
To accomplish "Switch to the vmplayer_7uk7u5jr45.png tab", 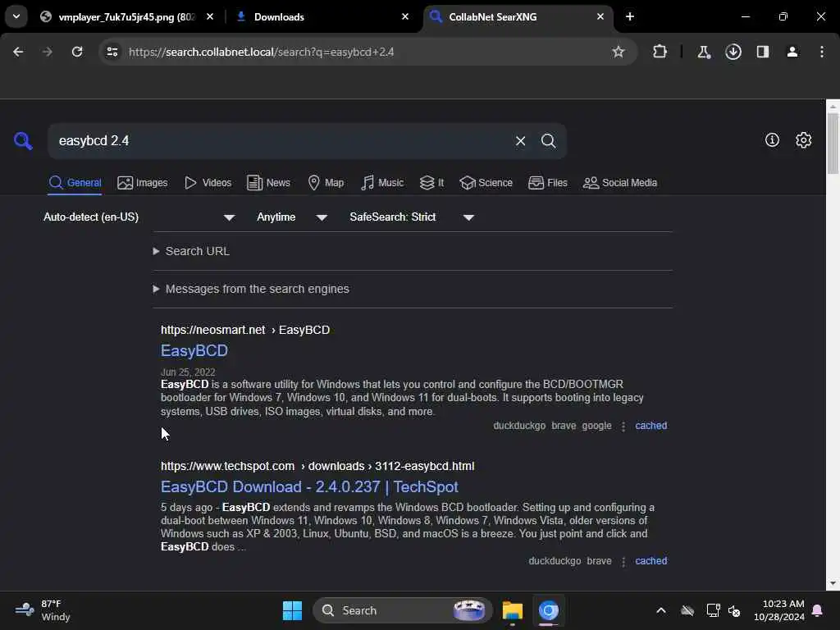I will pyautogui.click(x=126, y=16).
